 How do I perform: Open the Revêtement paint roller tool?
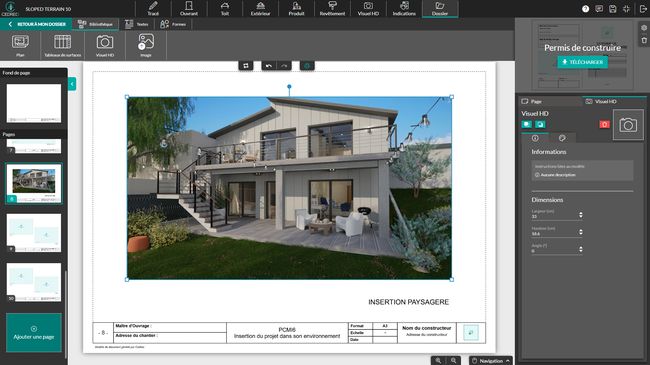(x=332, y=8)
